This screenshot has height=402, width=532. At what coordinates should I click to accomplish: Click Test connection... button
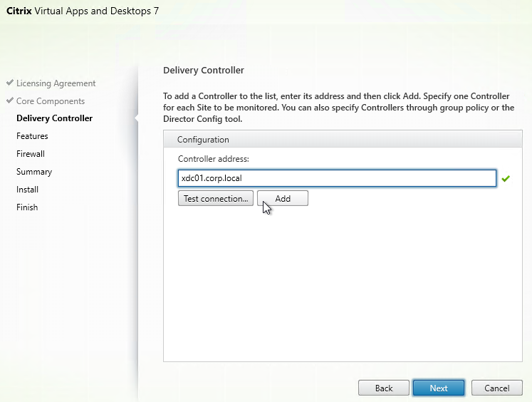[x=216, y=198]
